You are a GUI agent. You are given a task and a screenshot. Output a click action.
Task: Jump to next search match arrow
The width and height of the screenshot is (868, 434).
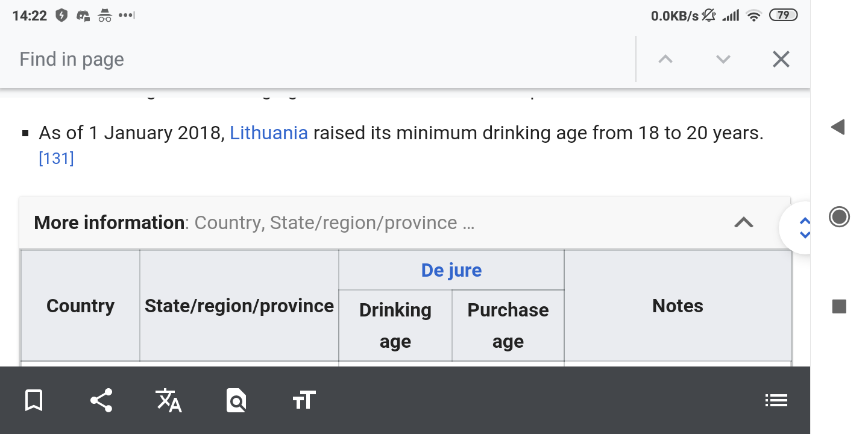pos(723,59)
